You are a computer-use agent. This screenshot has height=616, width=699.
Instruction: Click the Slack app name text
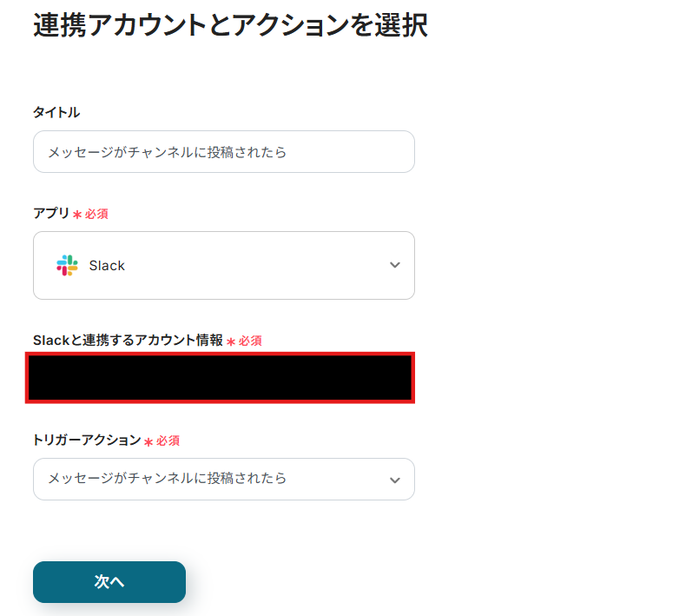(x=107, y=266)
